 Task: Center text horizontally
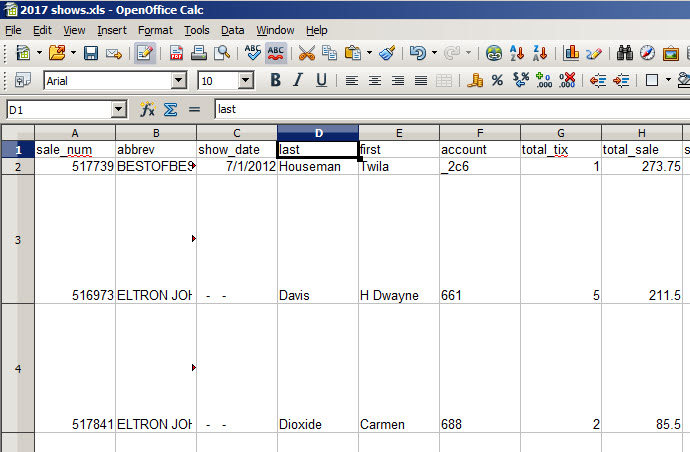click(375, 81)
